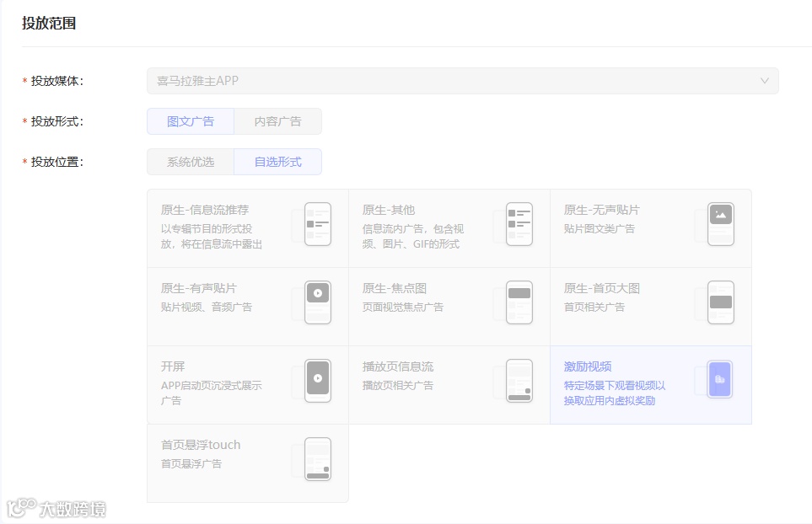Select the 原生-焦点图 card title
This screenshot has height=524, width=812.
pos(394,288)
